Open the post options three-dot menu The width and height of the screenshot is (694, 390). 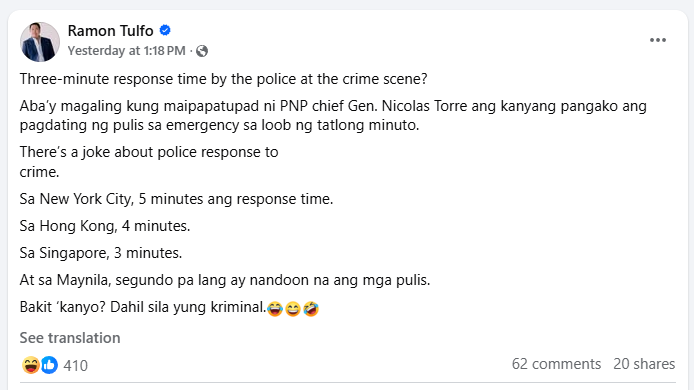point(658,40)
